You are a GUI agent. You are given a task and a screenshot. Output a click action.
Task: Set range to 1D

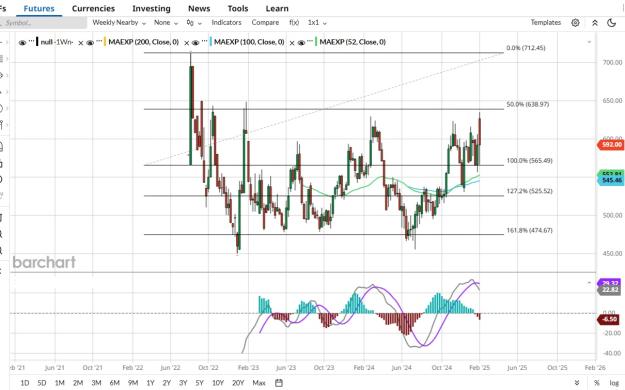point(25,383)
